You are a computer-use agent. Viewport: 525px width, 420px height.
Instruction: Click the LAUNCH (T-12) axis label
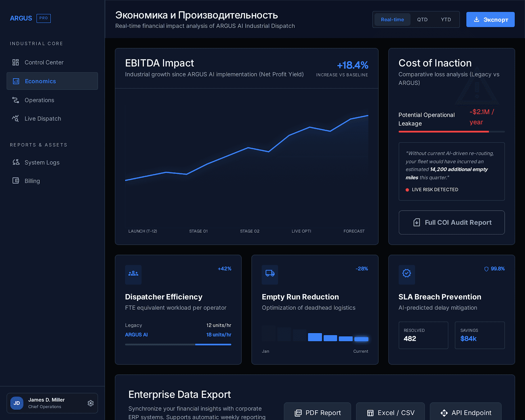(x=143, y=231)
